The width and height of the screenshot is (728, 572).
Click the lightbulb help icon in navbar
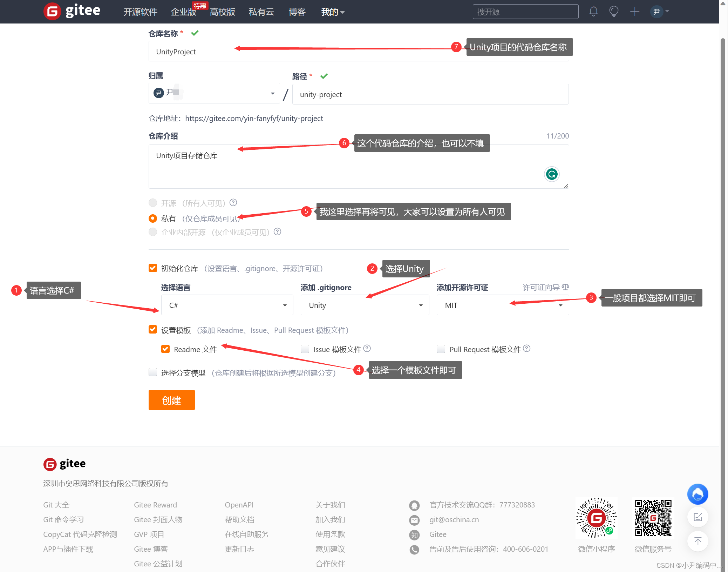point(614,11)
